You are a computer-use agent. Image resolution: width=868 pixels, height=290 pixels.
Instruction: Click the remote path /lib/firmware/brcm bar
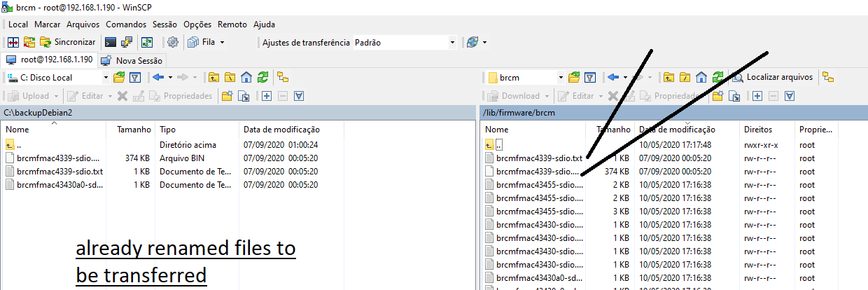coord(673,113)
